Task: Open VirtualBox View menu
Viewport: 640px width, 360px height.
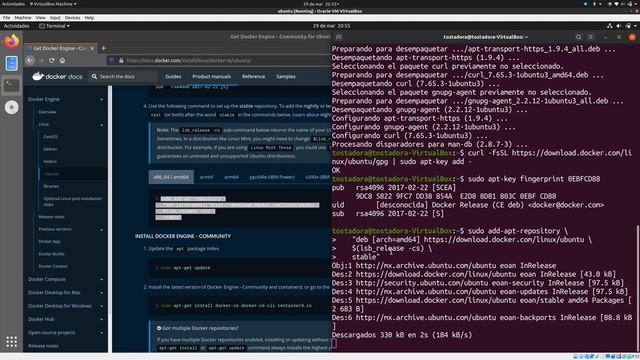Action: [x=40, y=18]
